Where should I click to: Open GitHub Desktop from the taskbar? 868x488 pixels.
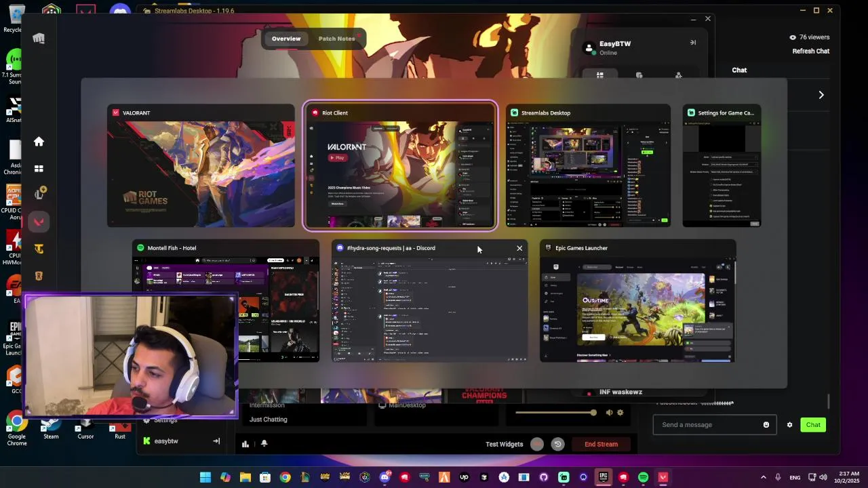(543, 477)
